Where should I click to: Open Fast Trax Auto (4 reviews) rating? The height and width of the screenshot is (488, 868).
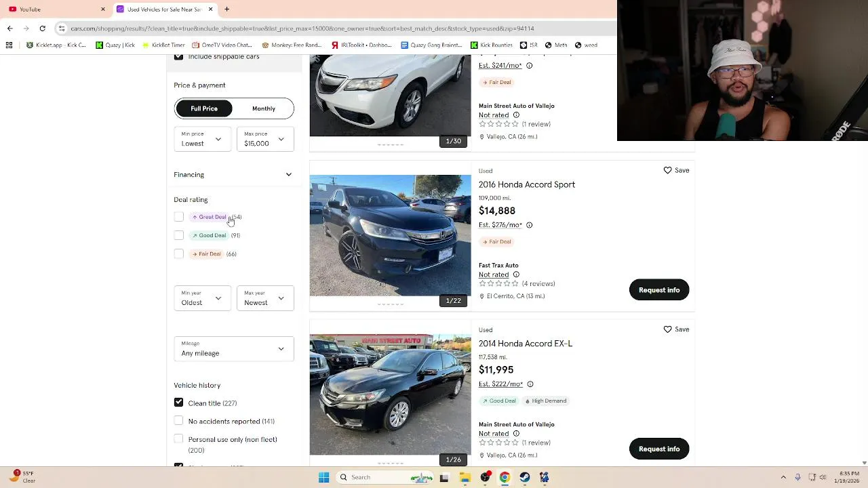(517, 284)
